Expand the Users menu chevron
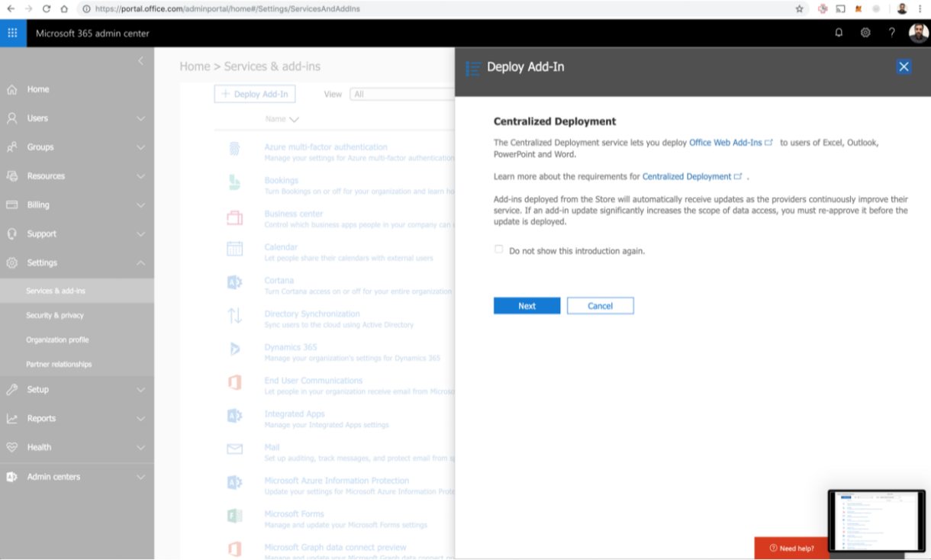Screen dimensions: 931x560 tap(140, 118)
